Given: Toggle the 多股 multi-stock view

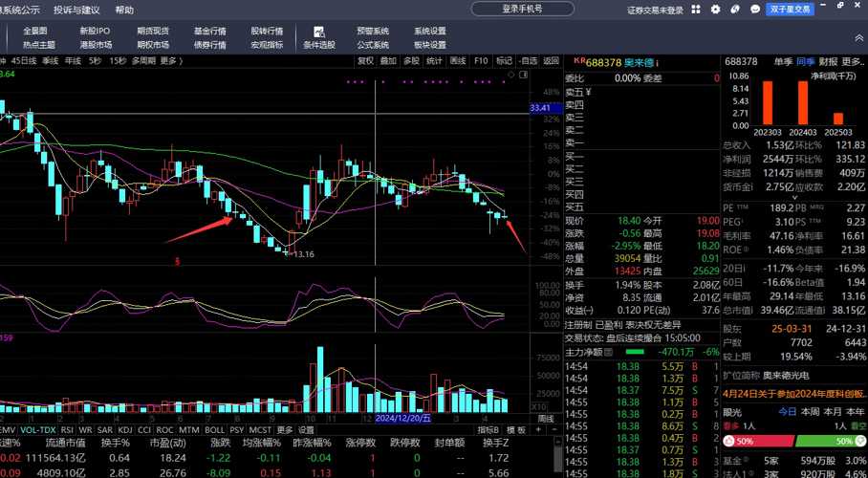Looking at the screenshot, I should 411,61.
